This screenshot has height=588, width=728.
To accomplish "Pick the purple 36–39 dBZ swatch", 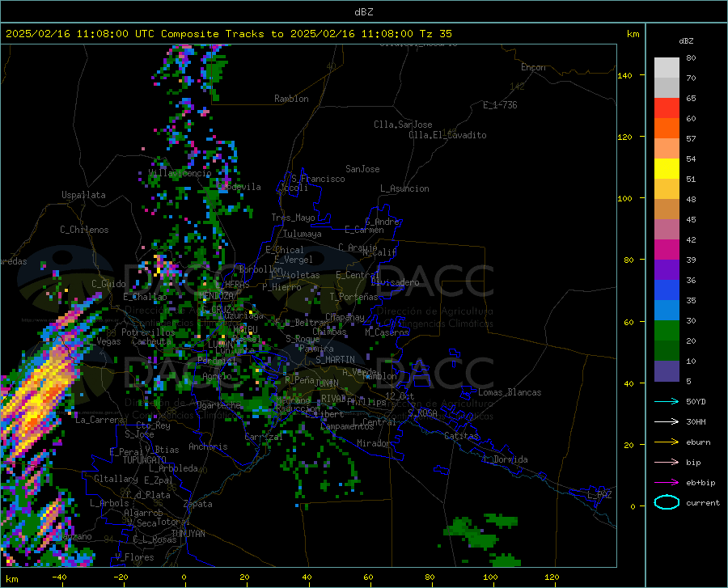I will coord(667,270).
